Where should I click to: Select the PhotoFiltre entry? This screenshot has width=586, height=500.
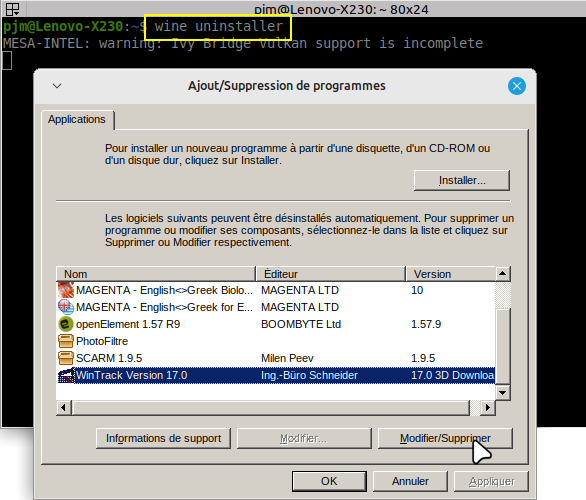point(276,341)
